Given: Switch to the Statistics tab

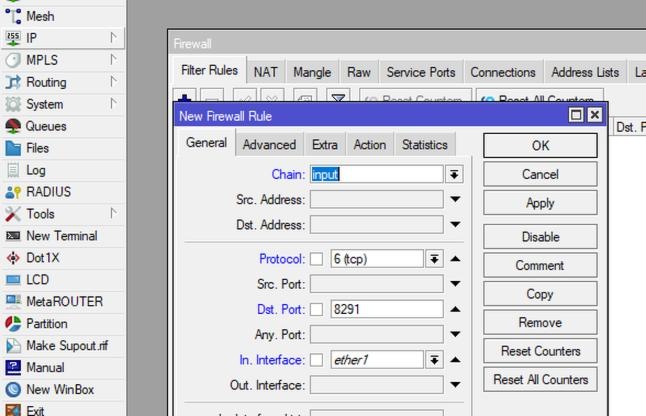Looking at the screenshot, I should coord(425,145).
